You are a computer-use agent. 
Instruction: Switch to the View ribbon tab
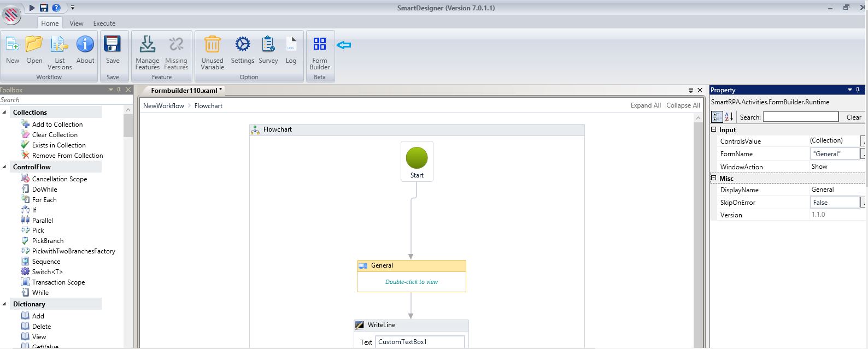[x=77, y=23]
